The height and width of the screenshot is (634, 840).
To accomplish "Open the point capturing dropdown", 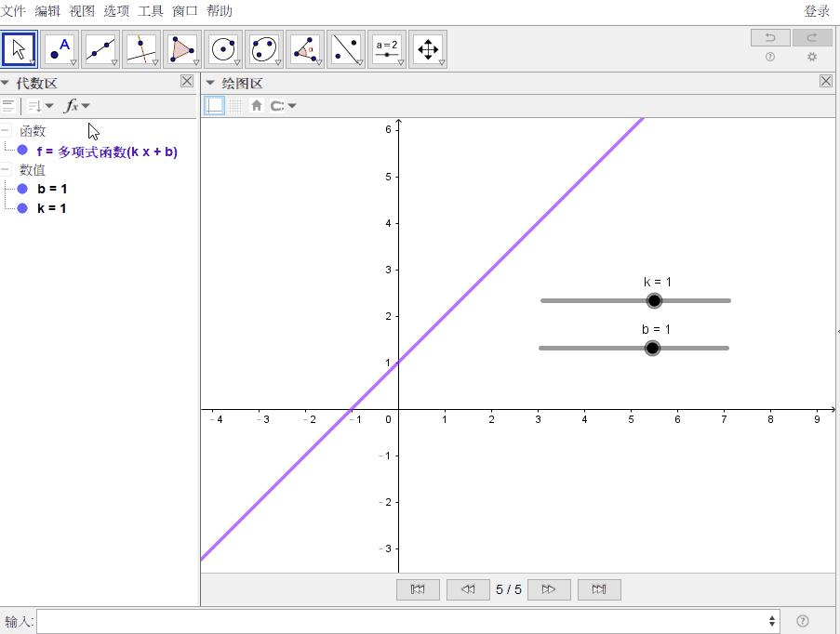I will click(283, 106).
